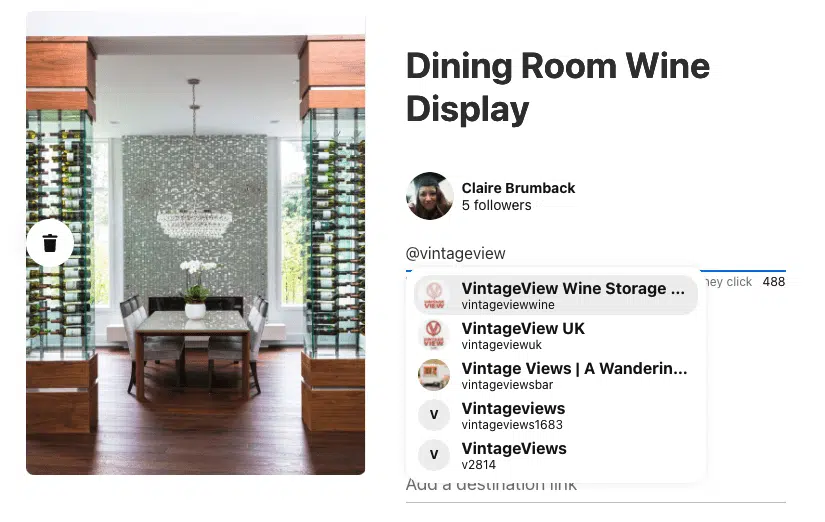
Task: Click the Vintage Views Wanderin avatar image
Action: click(434, 375)
